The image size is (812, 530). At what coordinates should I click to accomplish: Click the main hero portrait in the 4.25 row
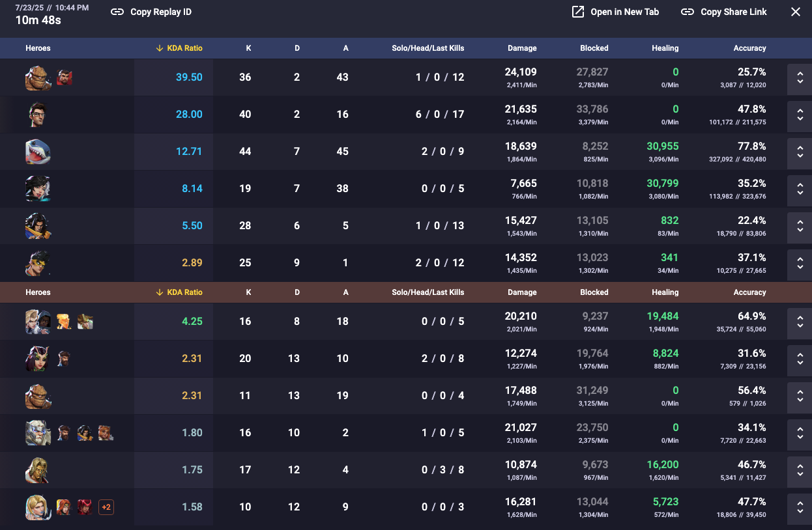click(x=38, y=322)
